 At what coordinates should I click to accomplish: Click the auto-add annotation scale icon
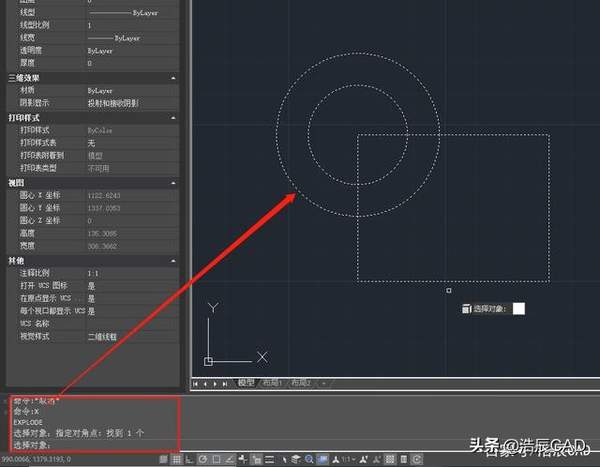[x=376, y=459]
